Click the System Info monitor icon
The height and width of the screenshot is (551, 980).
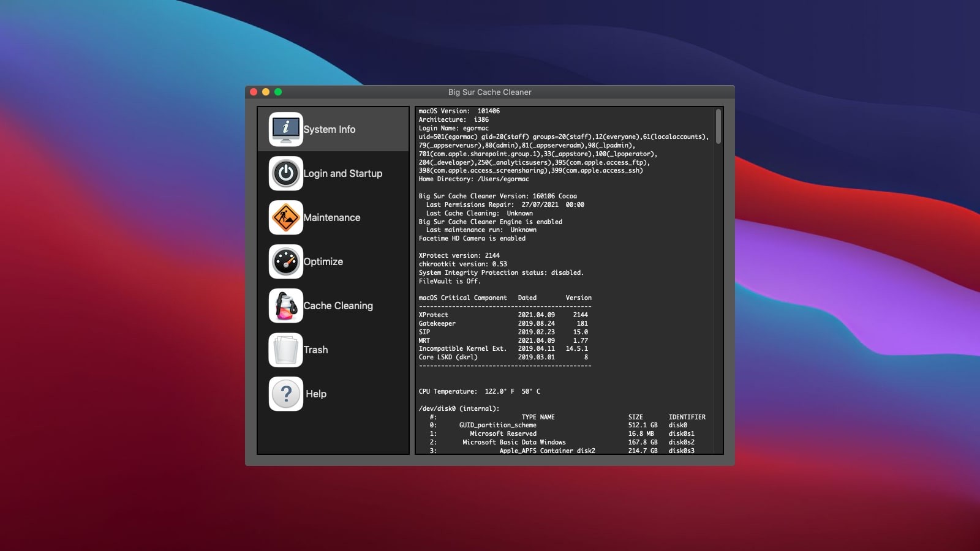[x=285, y=129]
